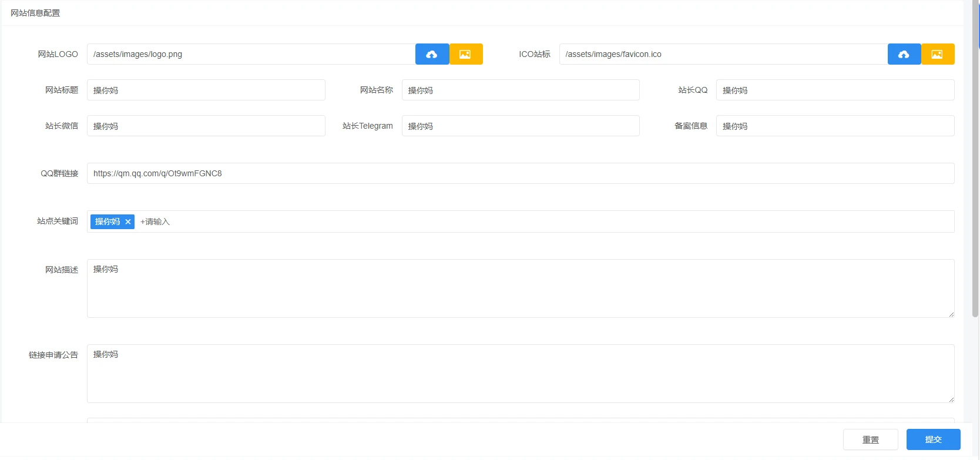Open the yellow image picker for 网站LOGO
This screenshot has height=460, width=980.
click(x=465, y=54)
